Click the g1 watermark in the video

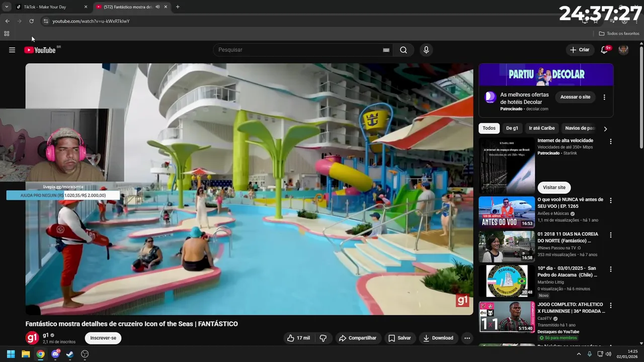[462, 301]
